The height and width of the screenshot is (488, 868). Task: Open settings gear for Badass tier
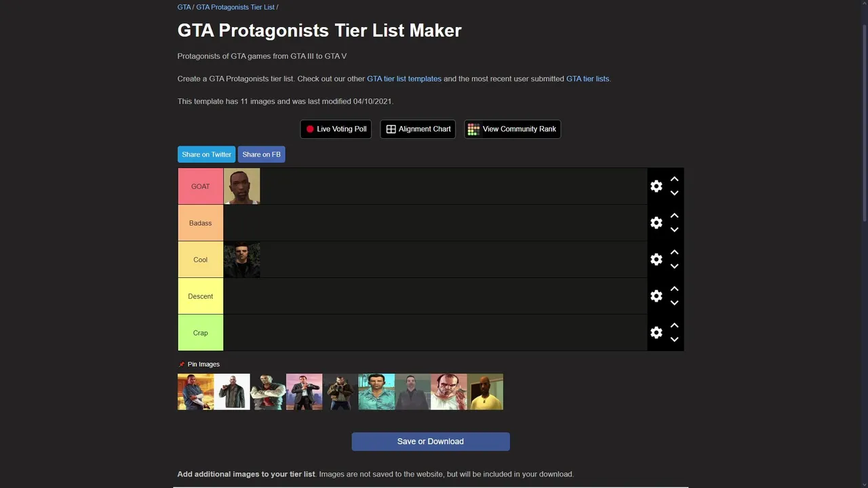[656, 223]
